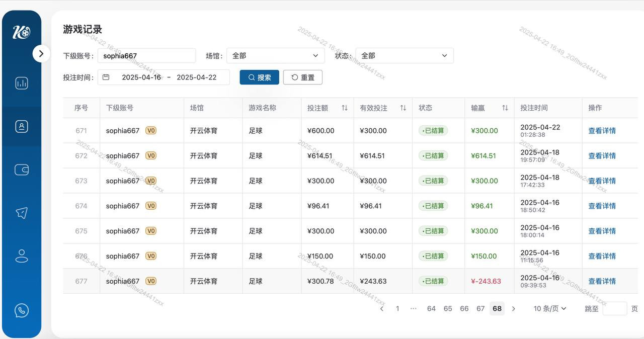Click the calendar icon in 投注时间 field
Viewport: 644px width, 339px height.
106,77
